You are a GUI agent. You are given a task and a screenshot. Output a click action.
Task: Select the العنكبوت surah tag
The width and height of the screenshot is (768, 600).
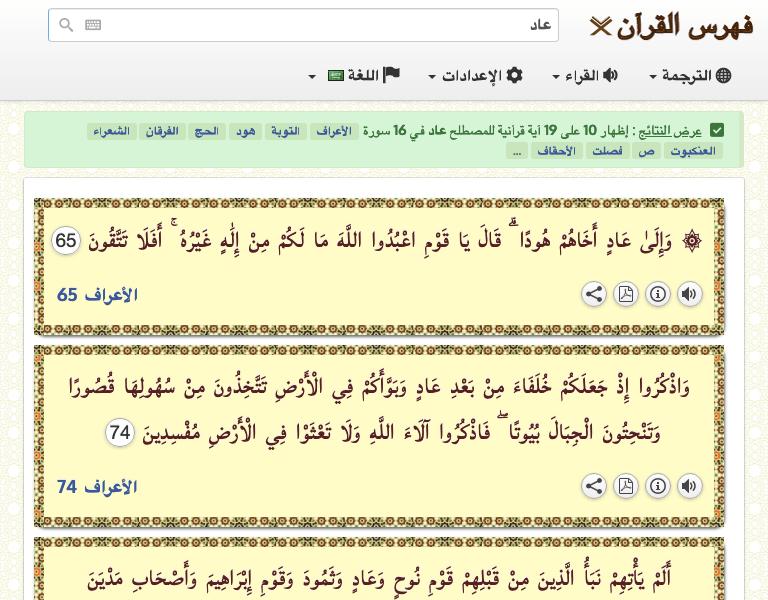[697, 151]
